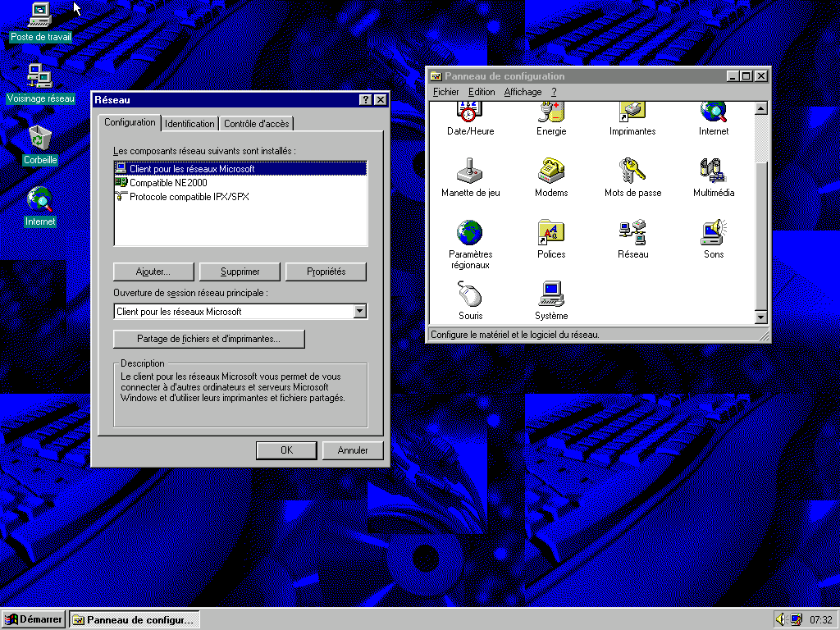Open the Affichage menu

pyautogui.click(x=523, y=92)
